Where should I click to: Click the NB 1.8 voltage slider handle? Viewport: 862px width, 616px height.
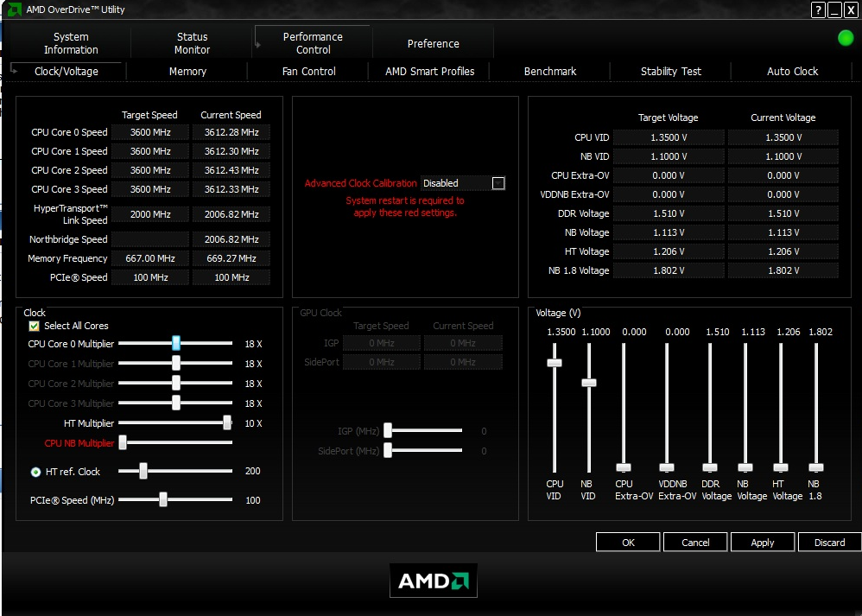click(816, 467)
